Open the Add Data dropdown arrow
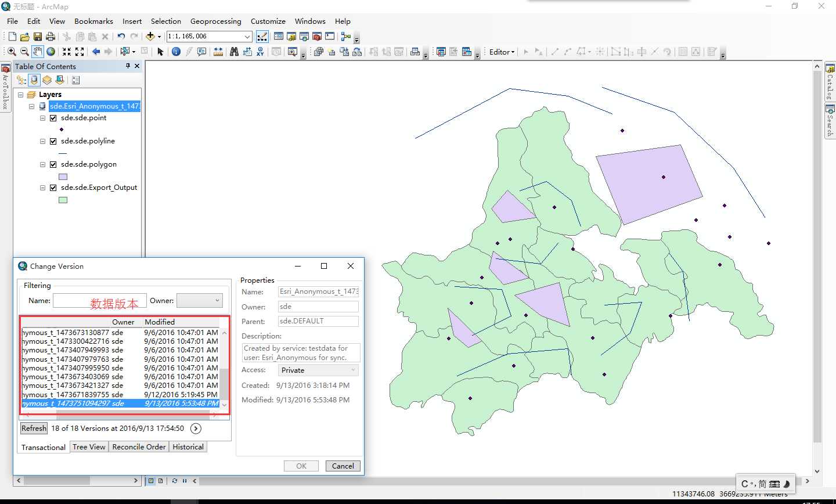 159,37
